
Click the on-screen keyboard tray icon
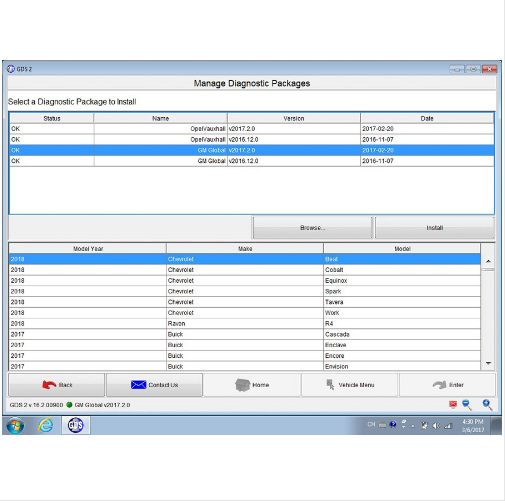(382, 425)
